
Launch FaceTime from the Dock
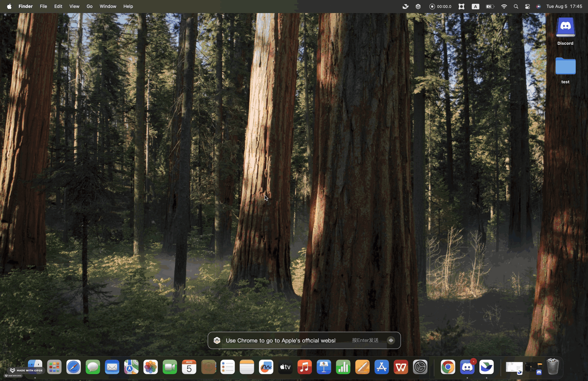tap(170, 367)
